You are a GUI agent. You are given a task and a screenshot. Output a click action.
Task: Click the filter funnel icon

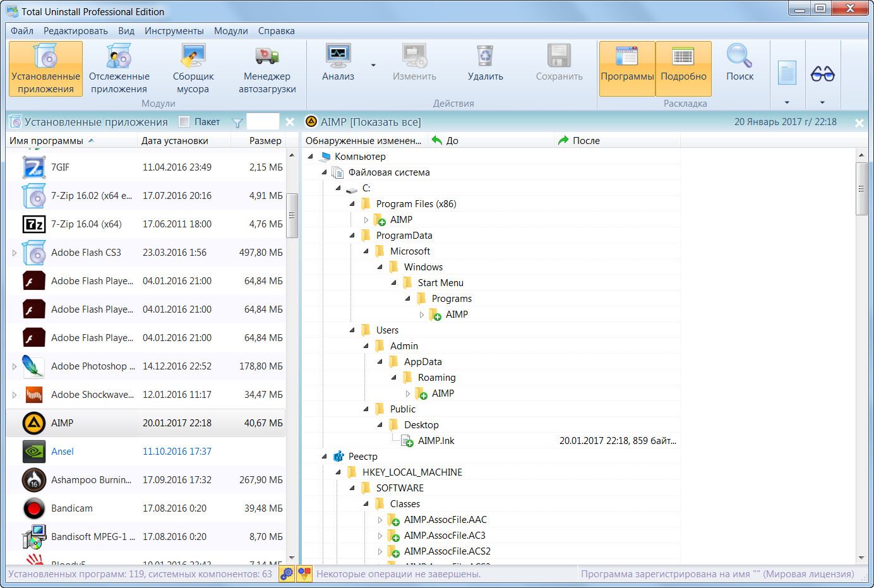(x=237, y=123)
